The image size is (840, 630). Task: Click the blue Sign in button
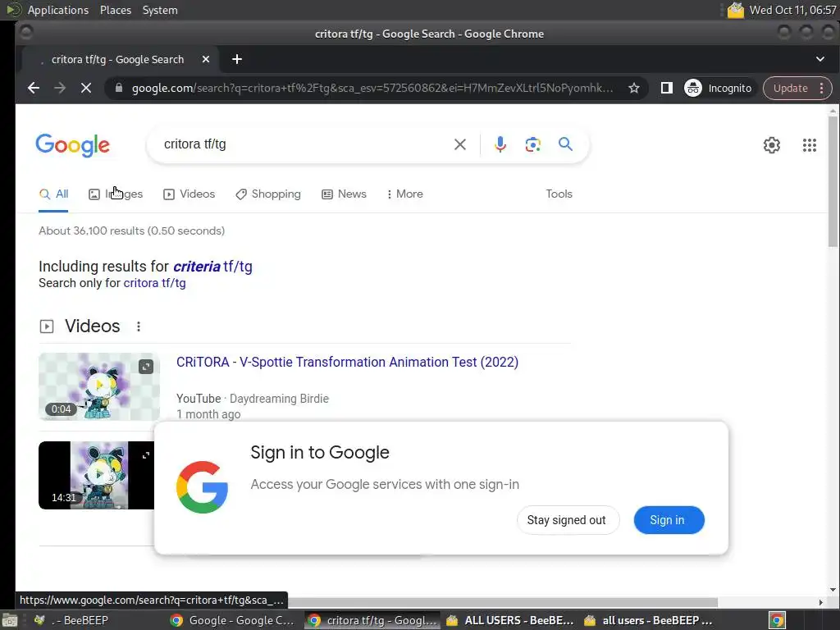(669, 519)
